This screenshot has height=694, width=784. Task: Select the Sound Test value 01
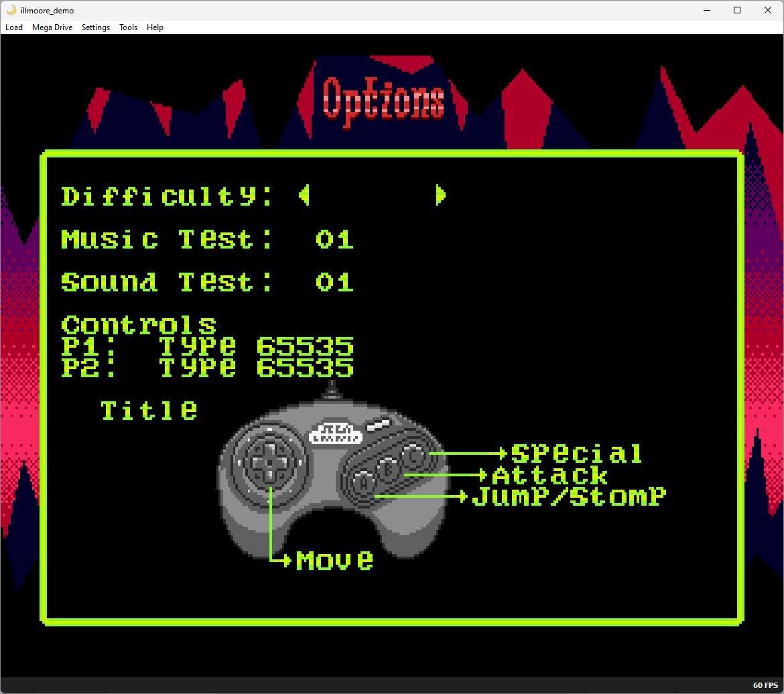coord(334,282)
